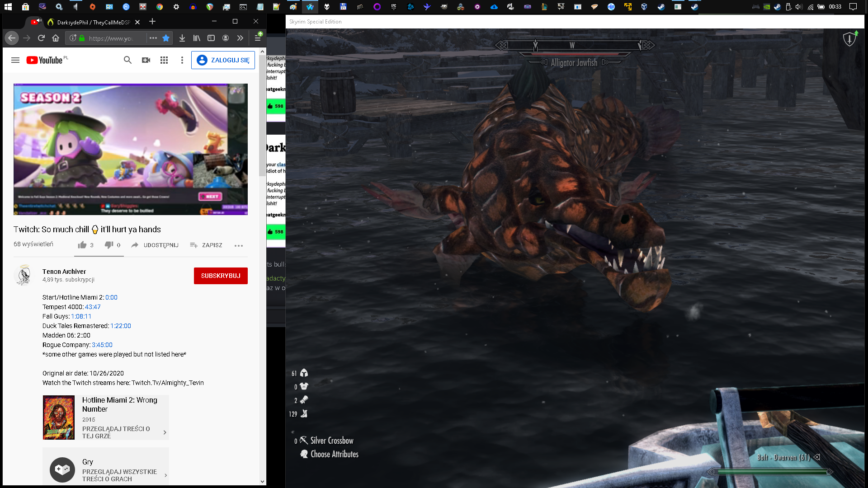Click the ZALOGUJ SIĘ sign-in button
868x488 pixels.
(x=223, y=60)
